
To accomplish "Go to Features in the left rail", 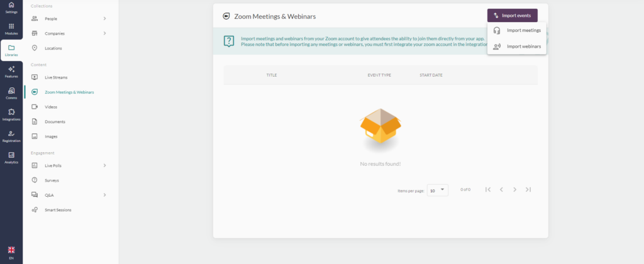I will 11,71.
